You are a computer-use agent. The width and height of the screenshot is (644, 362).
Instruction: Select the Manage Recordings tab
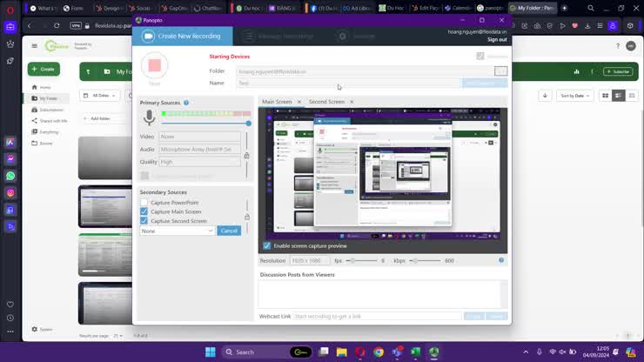(278, 37)
